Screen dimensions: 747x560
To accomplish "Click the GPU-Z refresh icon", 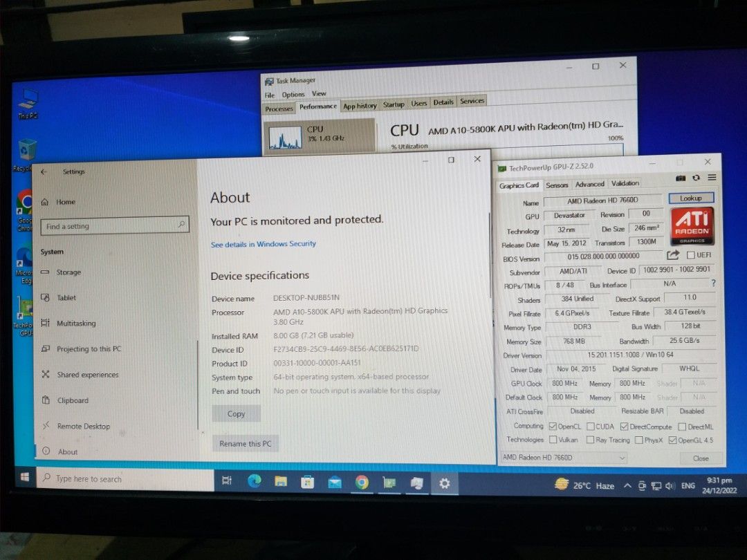I will pos(697,178).
